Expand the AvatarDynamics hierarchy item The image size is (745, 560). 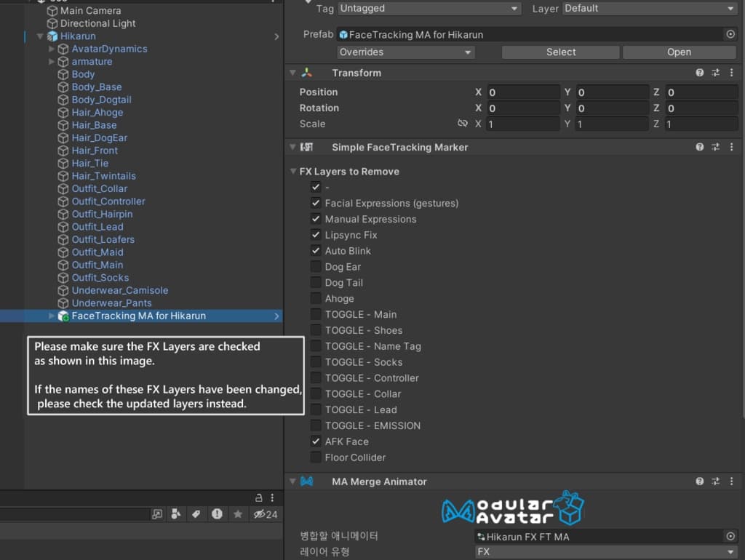tap(52, 49)
